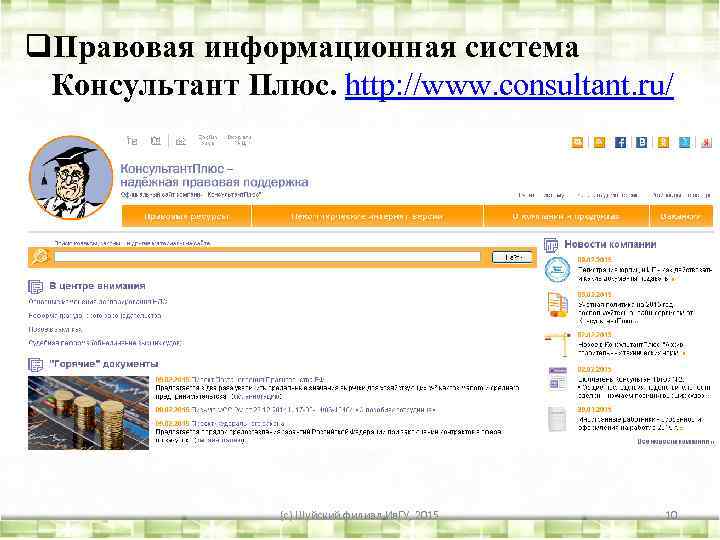The width and height of the screenshot is (720, 540).
Task: Click the purple bulletin news thumbnail
Action: click(557, 379)
